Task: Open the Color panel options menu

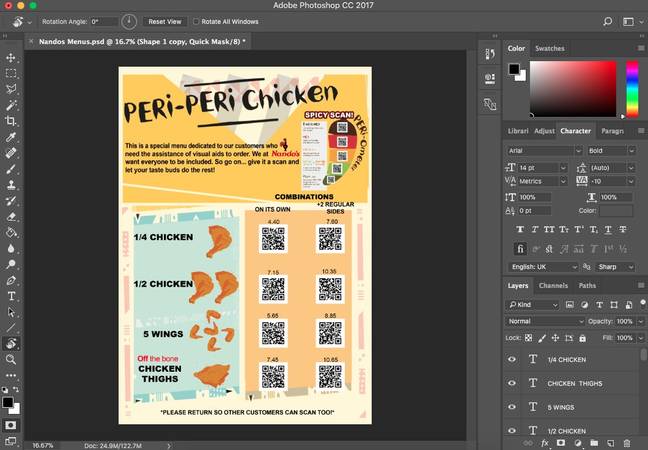Action: tap(641, 48)
